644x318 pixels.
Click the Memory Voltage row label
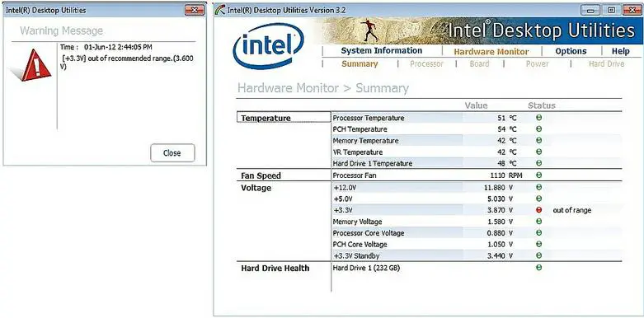coord(357,222)
